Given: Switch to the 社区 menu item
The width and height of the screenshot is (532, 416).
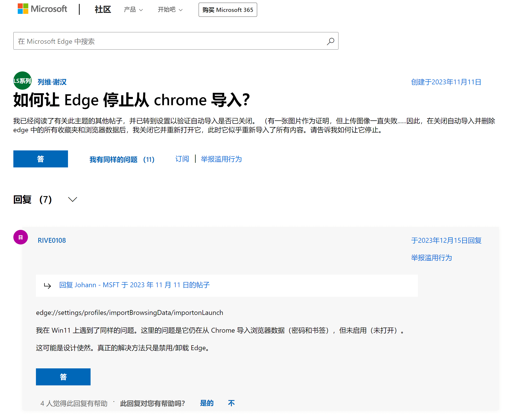Looking at the screenshot, I should click(102, 9).
